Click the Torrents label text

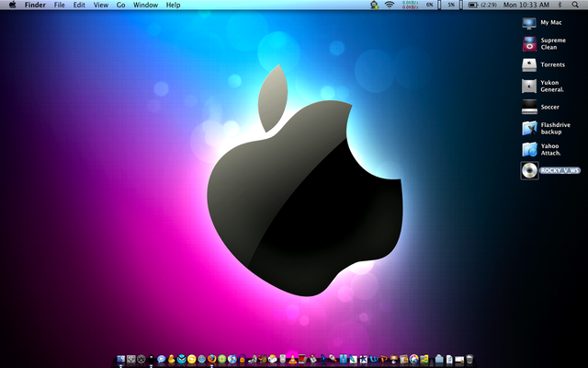click(x=553, y=64)
